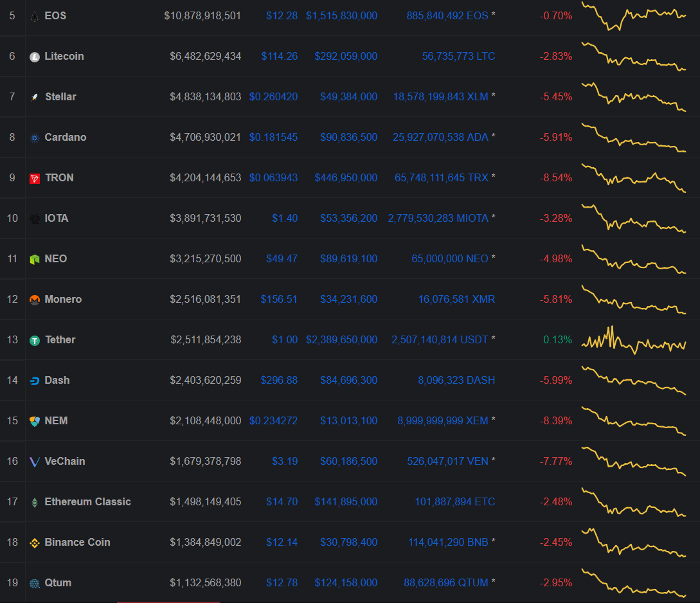Open the Qtum name link

(58, 583)
